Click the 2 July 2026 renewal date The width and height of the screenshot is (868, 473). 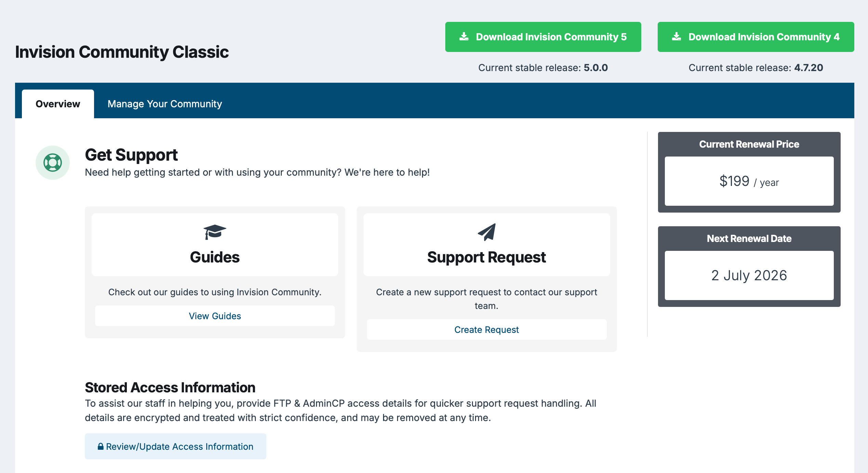click(x=749, y=275)
